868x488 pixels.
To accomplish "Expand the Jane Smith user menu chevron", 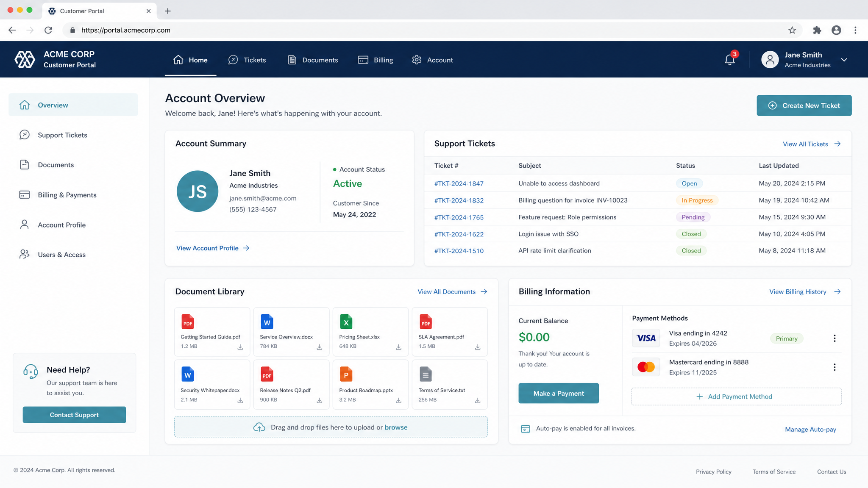I will tap(844, 60).
